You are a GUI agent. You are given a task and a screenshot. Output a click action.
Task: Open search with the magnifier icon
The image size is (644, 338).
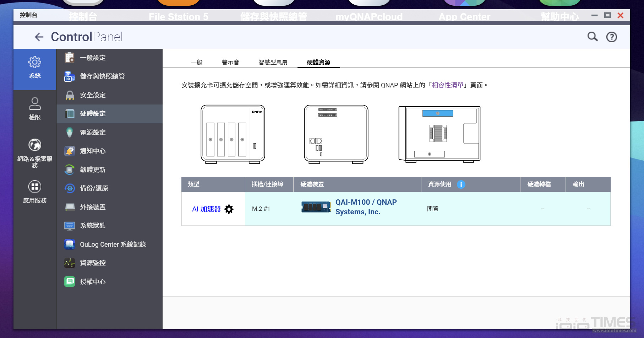coord(593,37)
